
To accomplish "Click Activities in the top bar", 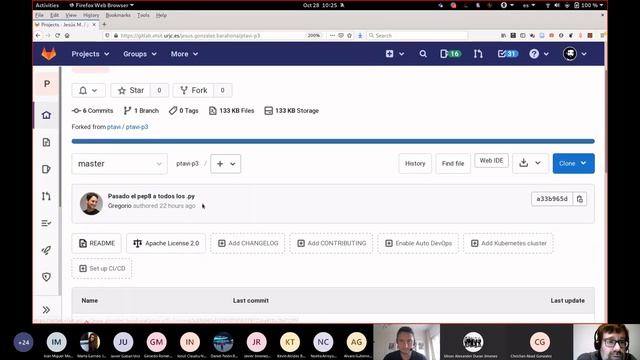I will (47, 5).
